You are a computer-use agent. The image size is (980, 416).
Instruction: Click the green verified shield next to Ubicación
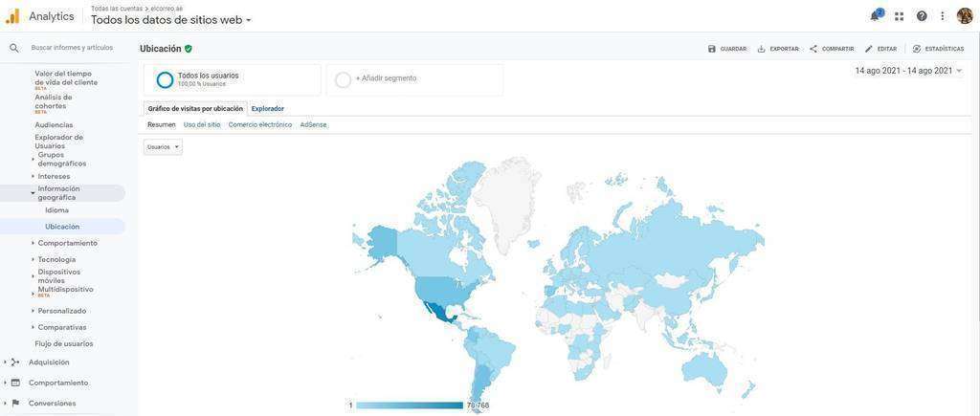coord(189,49)
